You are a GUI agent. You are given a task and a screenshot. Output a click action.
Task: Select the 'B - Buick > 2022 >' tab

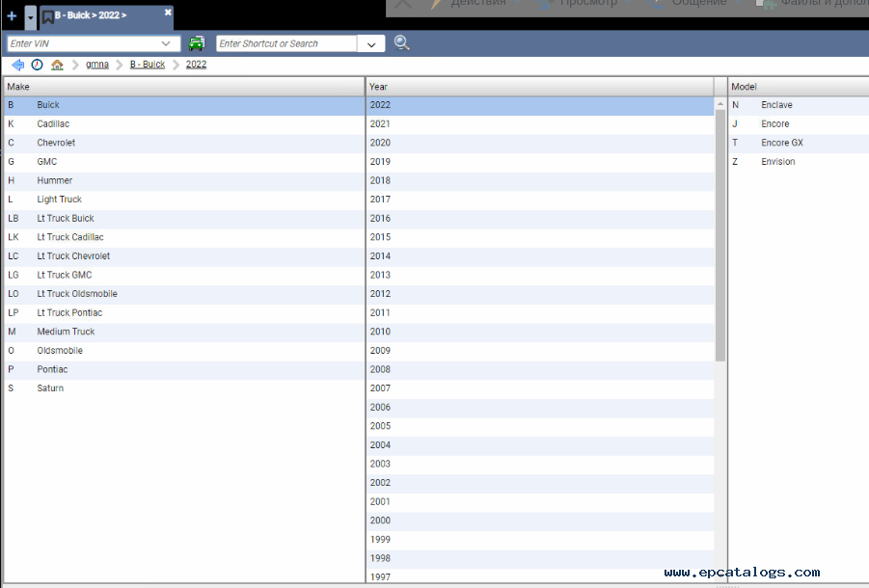pyautogui.click(x=106, y=17)
